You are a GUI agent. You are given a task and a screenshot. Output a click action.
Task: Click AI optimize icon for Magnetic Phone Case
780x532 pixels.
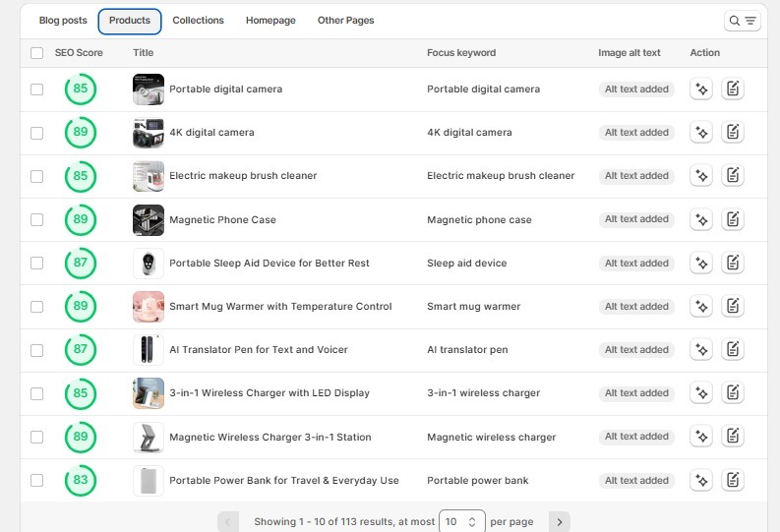coord(700,220)
